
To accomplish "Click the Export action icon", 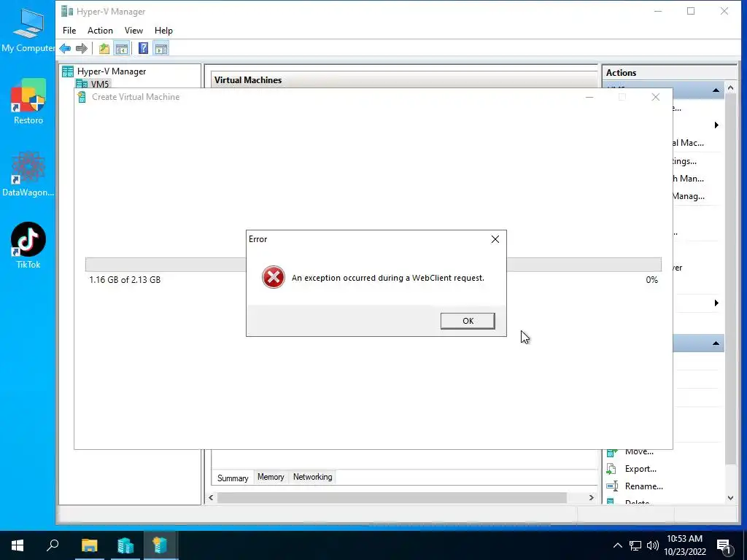I will [x=611, y=469].
